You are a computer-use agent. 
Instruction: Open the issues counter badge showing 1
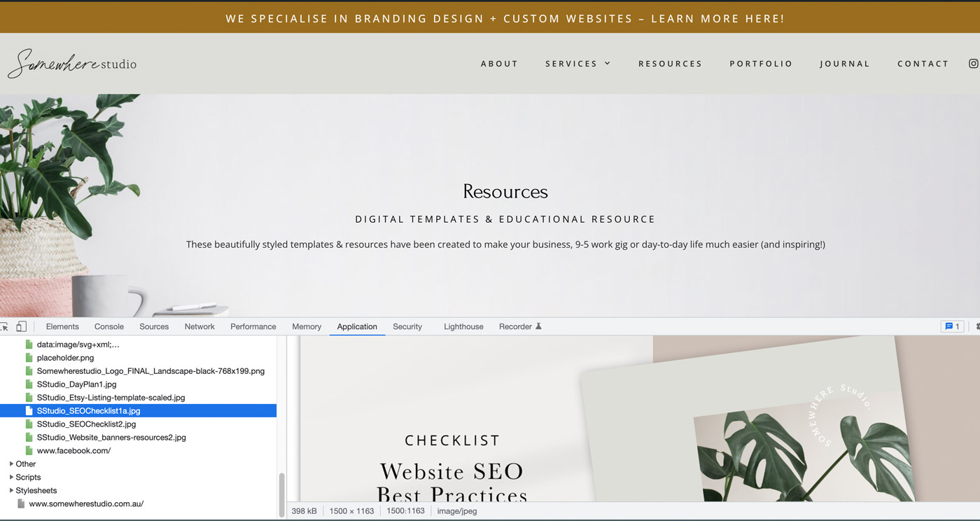coord(952,326)
